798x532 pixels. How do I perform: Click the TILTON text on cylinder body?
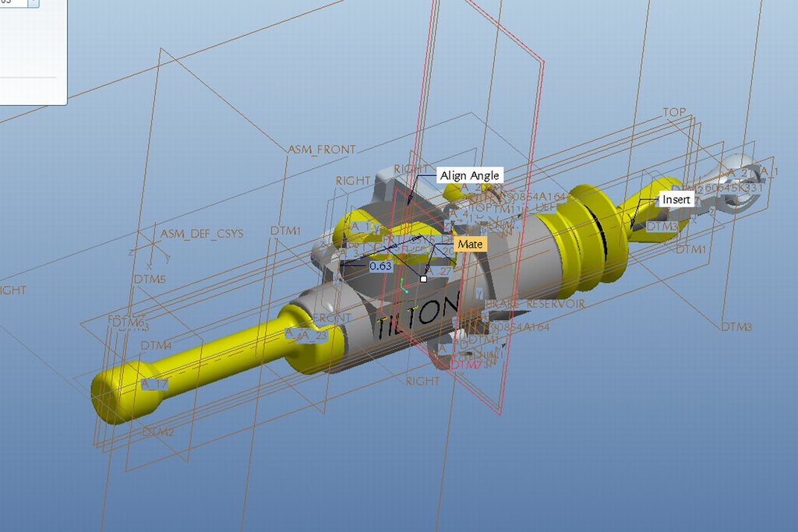point(415,317)
